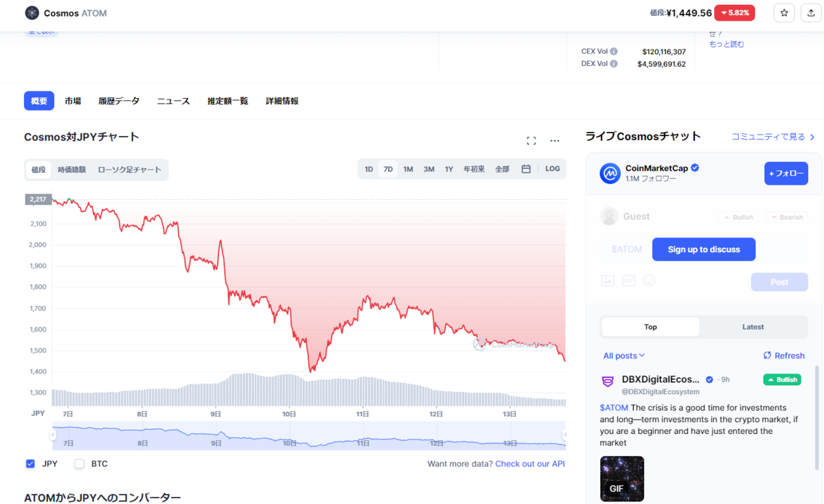Image resolution: width=824 pixels, height=504 pixels.
Task: Open the GIF thumbnail in DBX post
Action: coord(622,479)
